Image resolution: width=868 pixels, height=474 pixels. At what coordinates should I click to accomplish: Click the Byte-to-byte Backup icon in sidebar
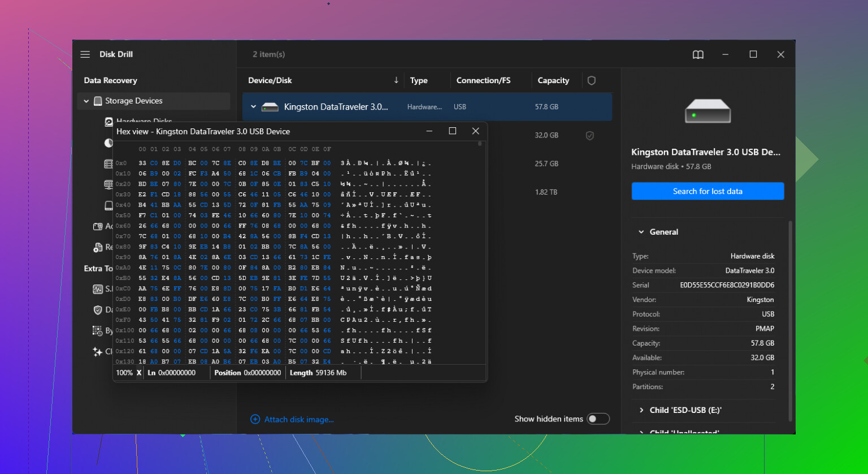click(x=98, y=331)
